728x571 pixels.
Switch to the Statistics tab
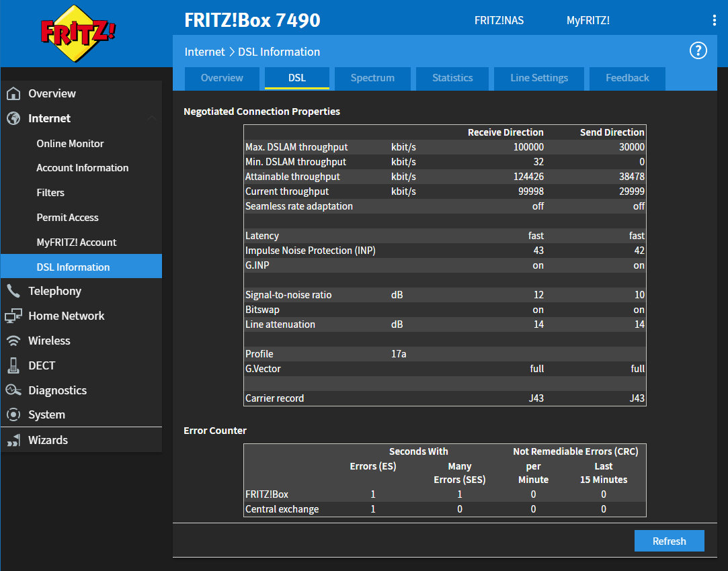pyautogui.click(x=452, y=78)
